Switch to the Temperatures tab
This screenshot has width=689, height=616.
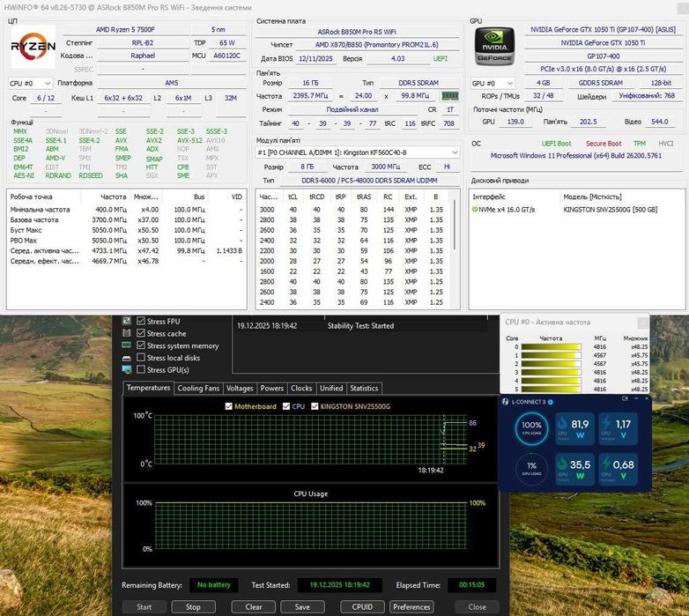tap(148, 388)
